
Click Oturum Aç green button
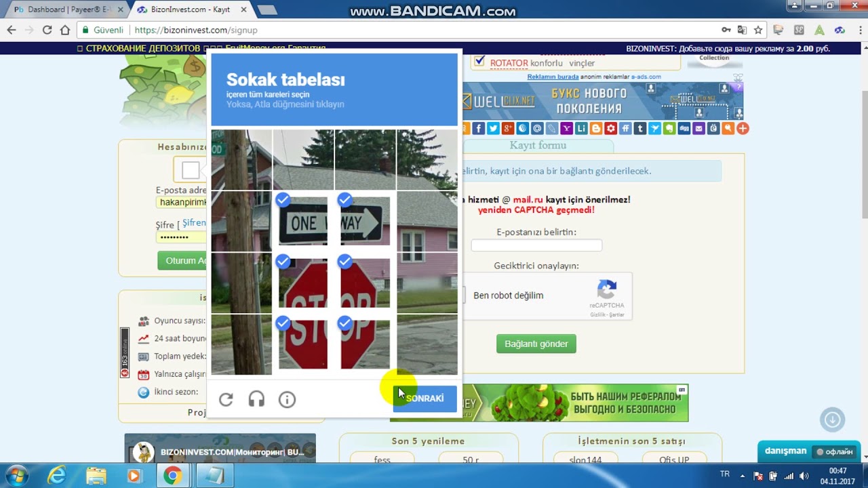182,260
